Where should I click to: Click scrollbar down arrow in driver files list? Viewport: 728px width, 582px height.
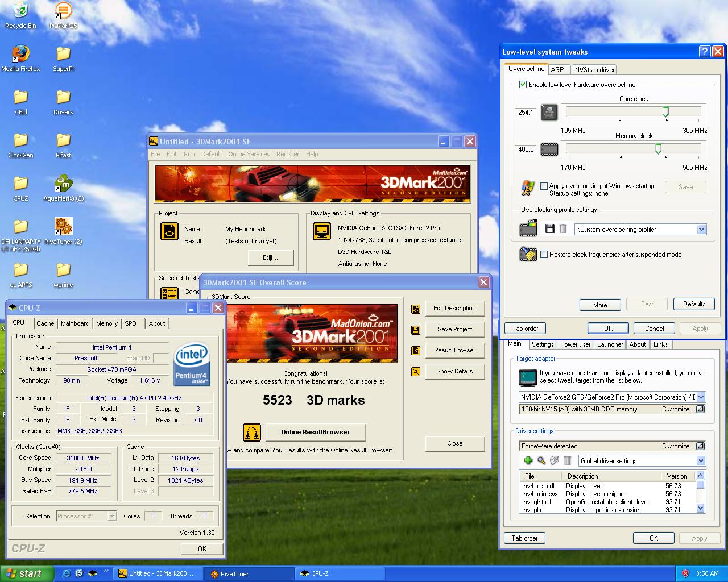pyautogui.click(x=701, y=508)
